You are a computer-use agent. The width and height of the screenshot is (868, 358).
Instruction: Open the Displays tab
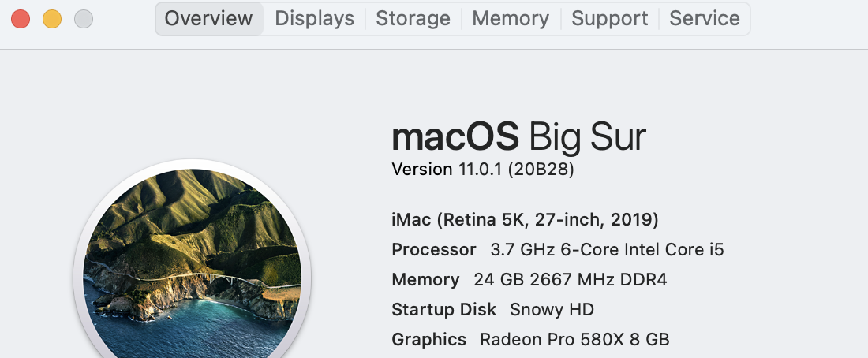tap(314, 18)
